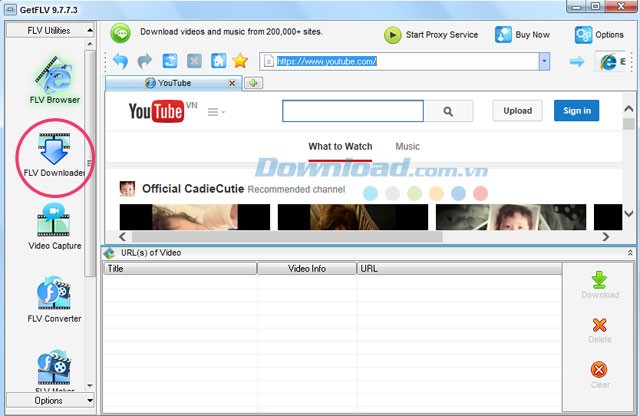Add page to favorites with star icon

pyautogui.click(x=241, y=61)
